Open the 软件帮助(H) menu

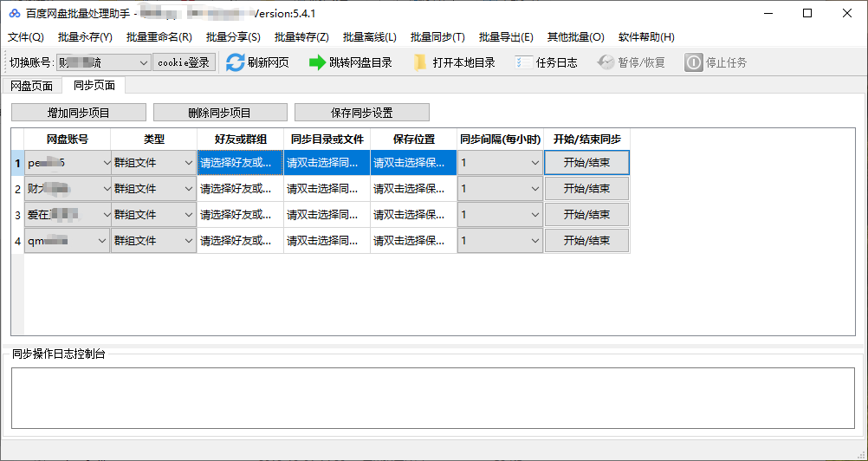point(646,37)
